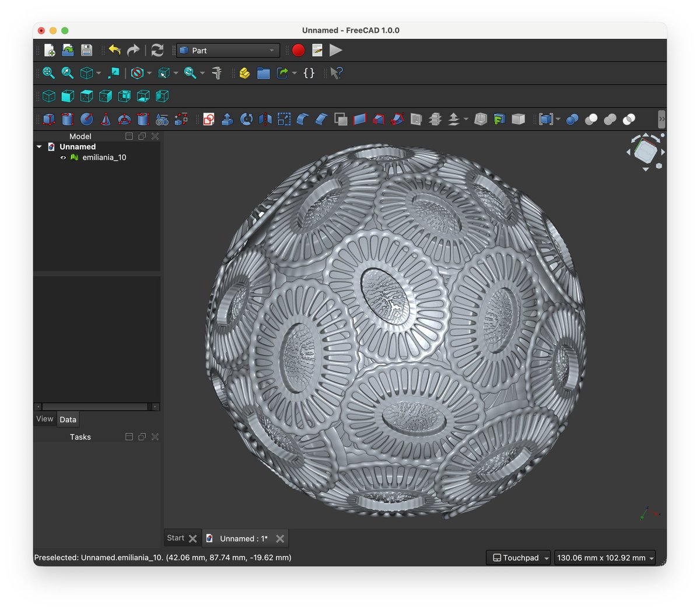700x610 pixels.
Task: Create a new Part container
Action: tap(245, 73)
